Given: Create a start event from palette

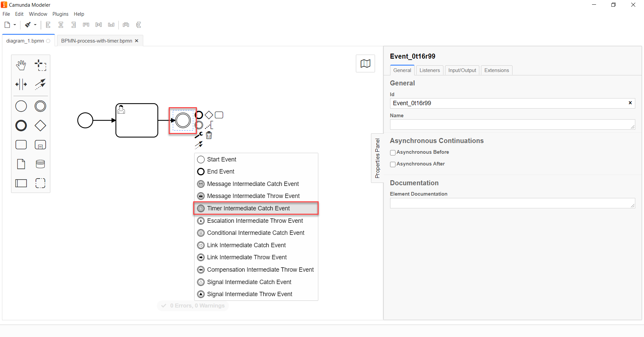Looking at the screenshot, I should 21,106.
